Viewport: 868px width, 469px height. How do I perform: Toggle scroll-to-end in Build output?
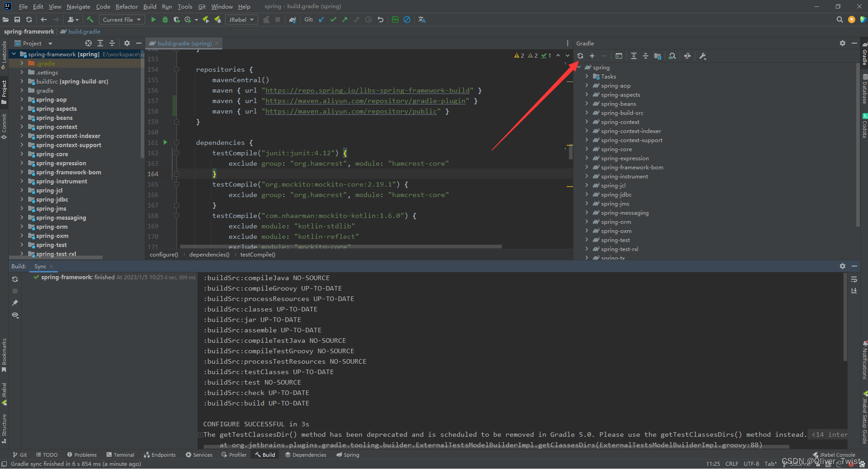(x=854, y=291)
